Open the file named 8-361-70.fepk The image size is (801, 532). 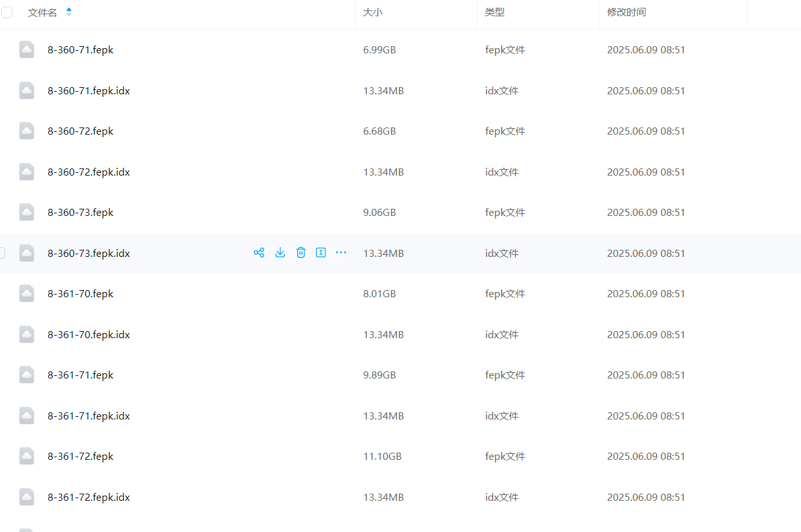pos(81,293)
